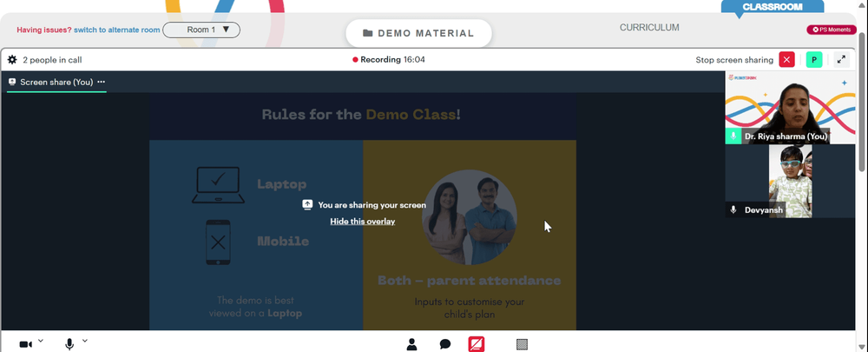Click the 2 people in call label
Image resolution: width=868 pixels, height=352 pixels.
(52, 59)
